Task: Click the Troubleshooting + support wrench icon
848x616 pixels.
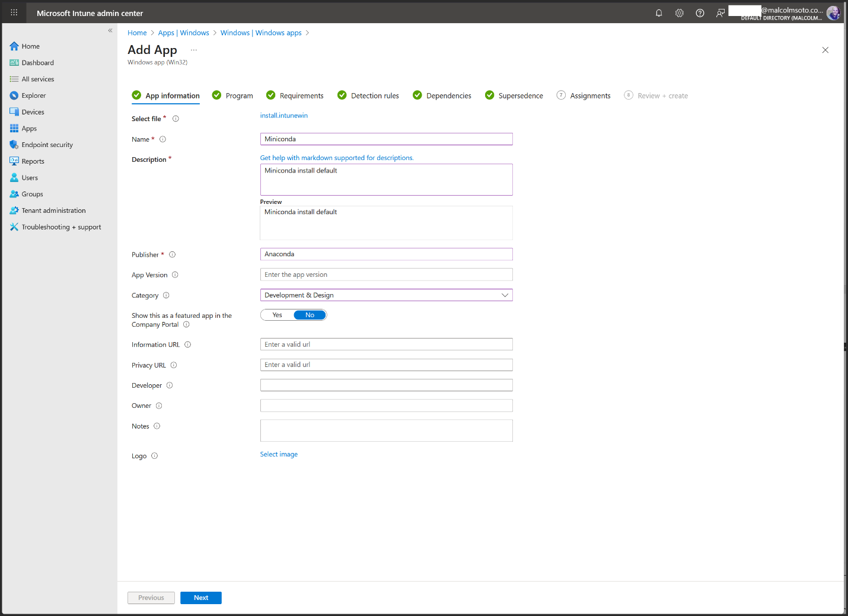Action: point(14,227)
